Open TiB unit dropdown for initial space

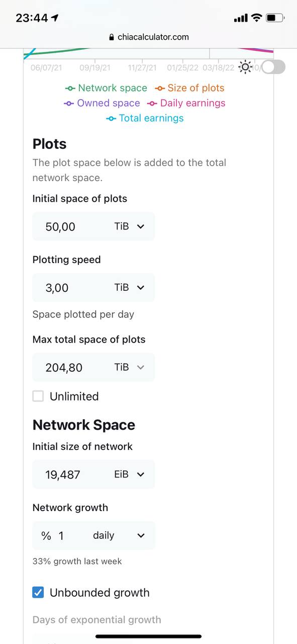point(130,226)
